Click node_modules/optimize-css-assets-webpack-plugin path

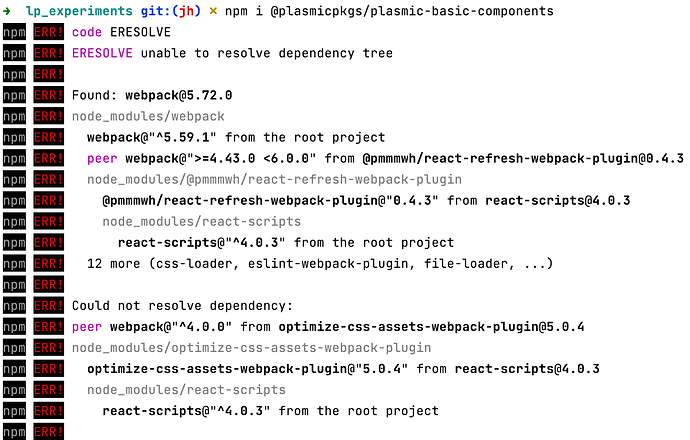point(251,348)
